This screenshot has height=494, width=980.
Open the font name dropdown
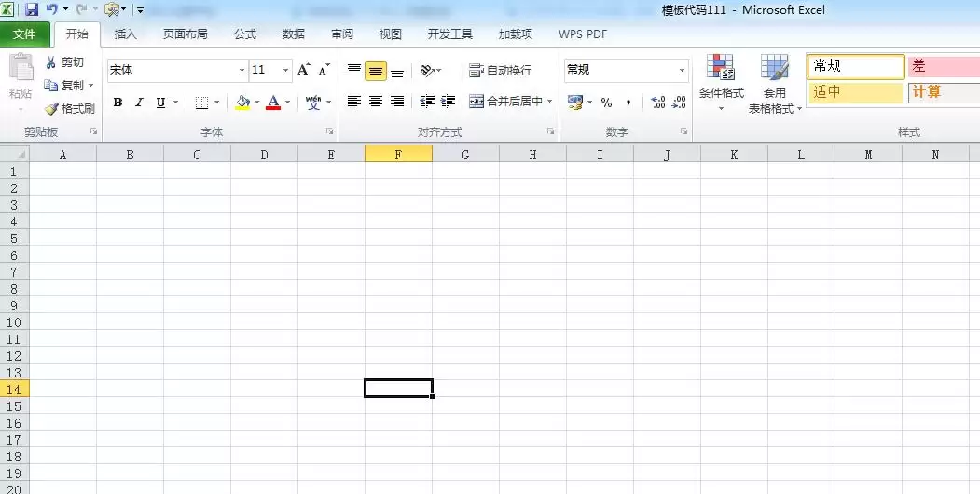click(242, 70)
